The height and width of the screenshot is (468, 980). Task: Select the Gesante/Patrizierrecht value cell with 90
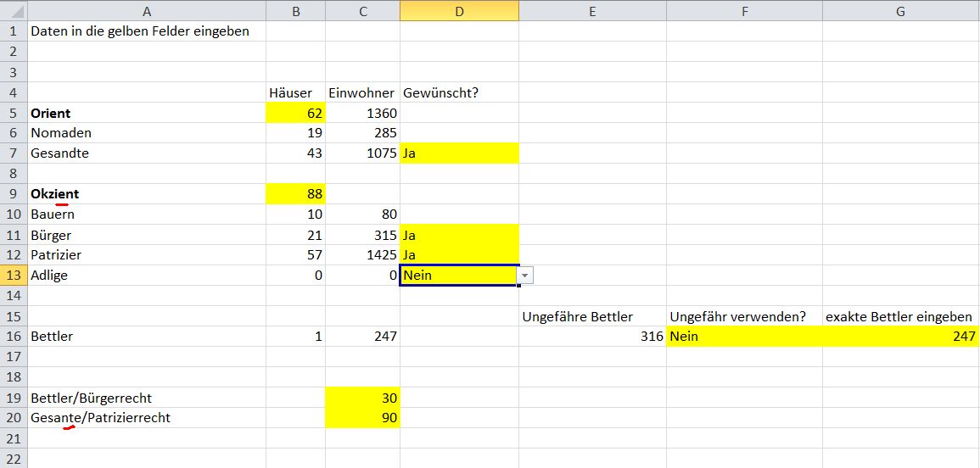[362, 418]
